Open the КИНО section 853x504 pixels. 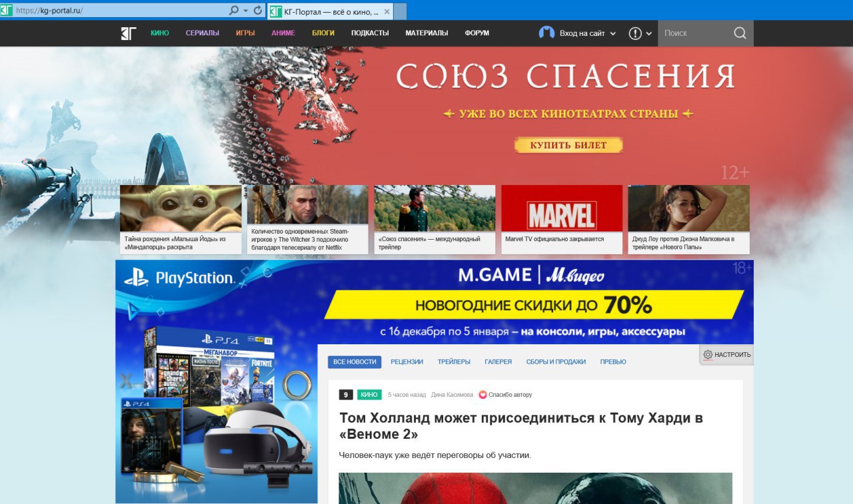click(160, 33)
